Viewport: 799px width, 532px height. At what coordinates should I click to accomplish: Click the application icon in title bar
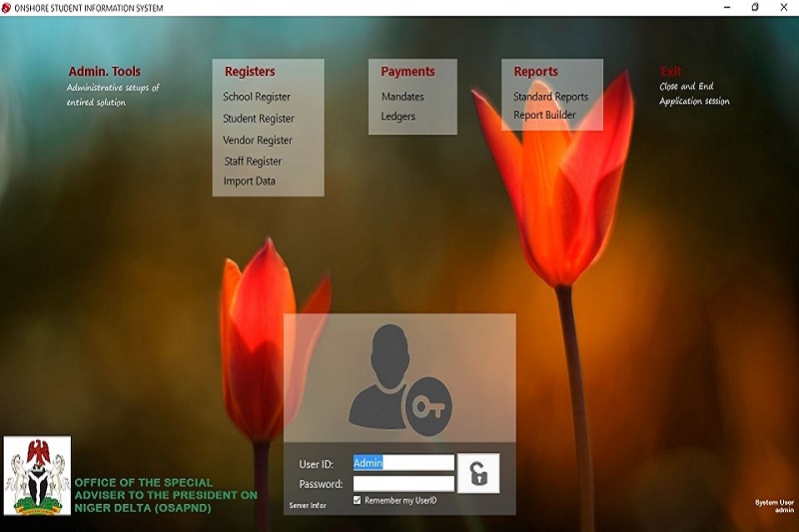click(x=7, y=8)
